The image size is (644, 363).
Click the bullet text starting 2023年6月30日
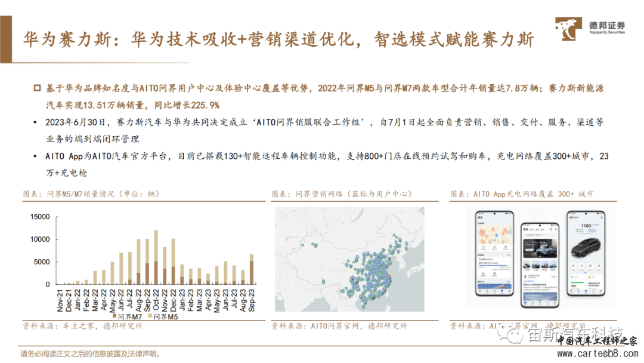(324, 130)
